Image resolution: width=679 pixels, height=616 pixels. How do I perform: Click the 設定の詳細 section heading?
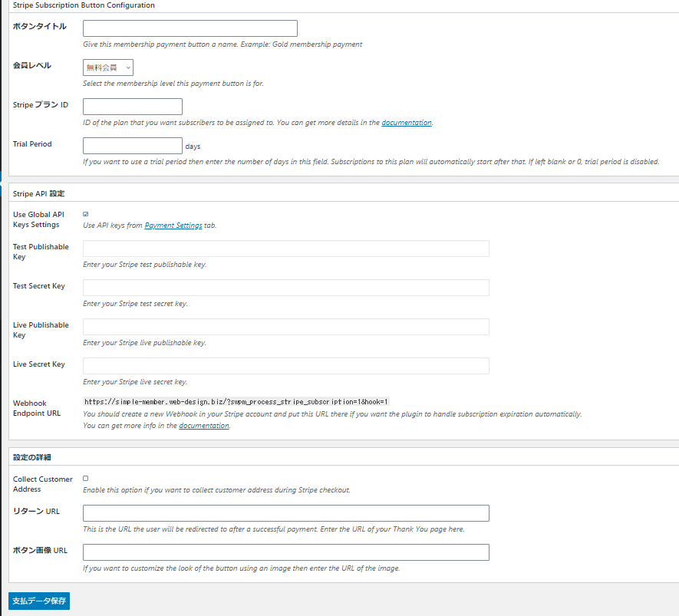(32, 457)
